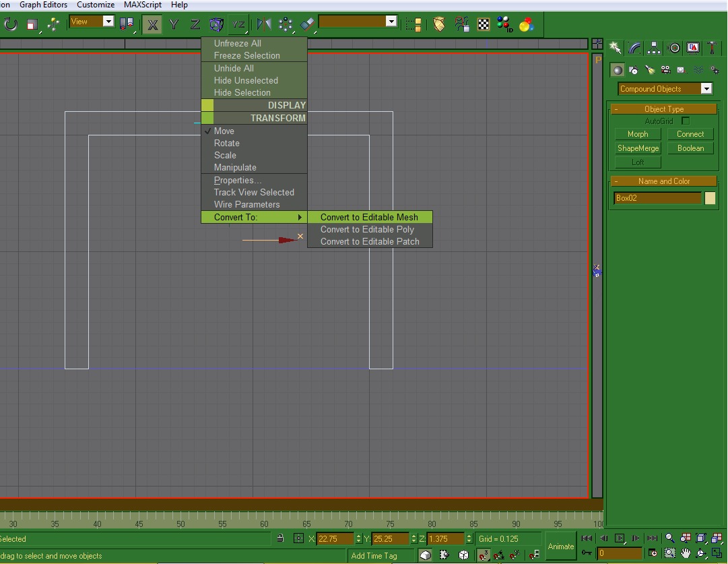Image resolution: width=728 pixels, height=564 pixels.
Task: Click the Boolean compound object button
Action: click(690, 148)
